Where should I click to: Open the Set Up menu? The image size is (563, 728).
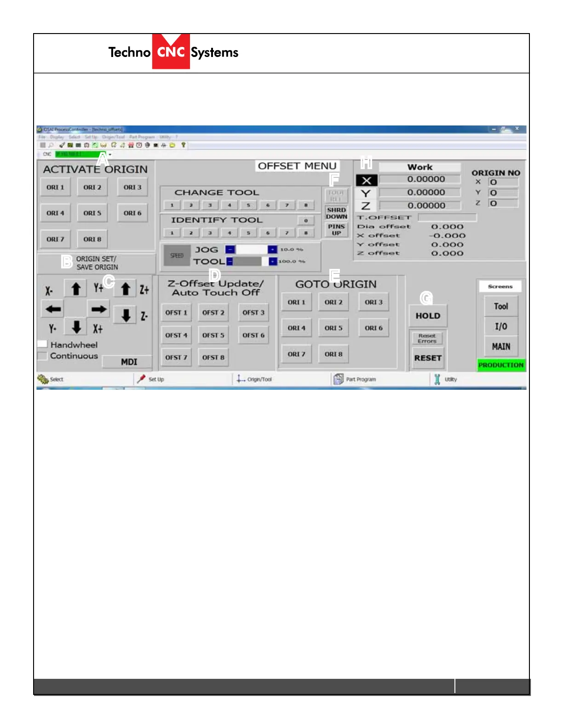coord(91,137)
